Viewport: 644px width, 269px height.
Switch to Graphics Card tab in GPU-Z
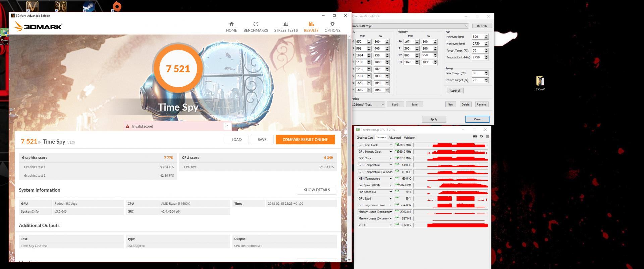click(365, 138)
